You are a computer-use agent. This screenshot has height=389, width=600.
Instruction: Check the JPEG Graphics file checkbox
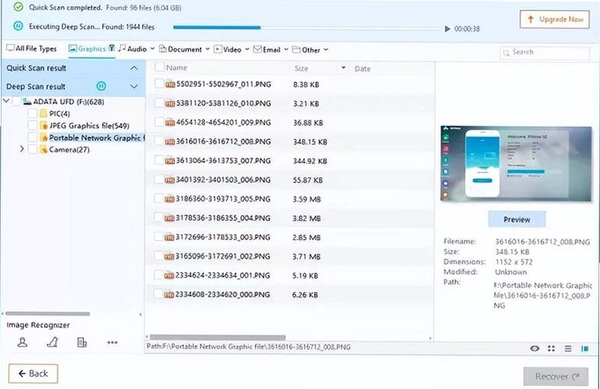pyautogui.click(x=33, y=125)
